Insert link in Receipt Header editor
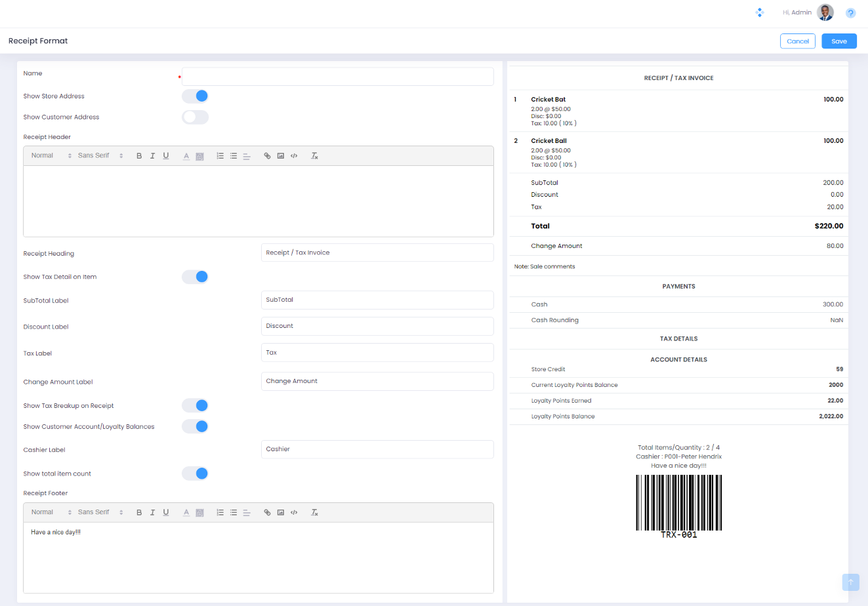 [x=267, y=156]
